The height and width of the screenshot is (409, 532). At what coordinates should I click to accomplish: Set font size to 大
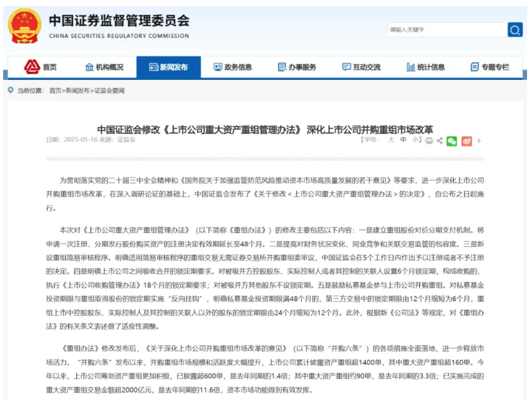pos(391,140)
